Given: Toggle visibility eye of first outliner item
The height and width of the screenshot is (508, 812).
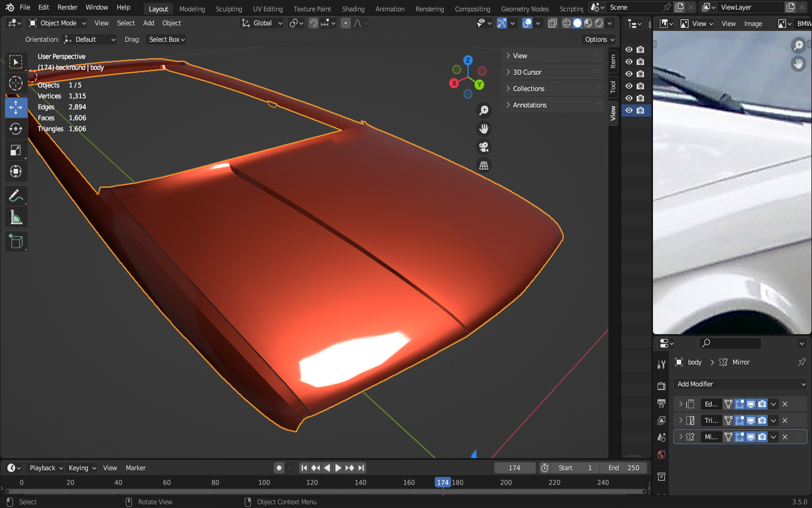Looking at the screenshot, I should (629, 50).
